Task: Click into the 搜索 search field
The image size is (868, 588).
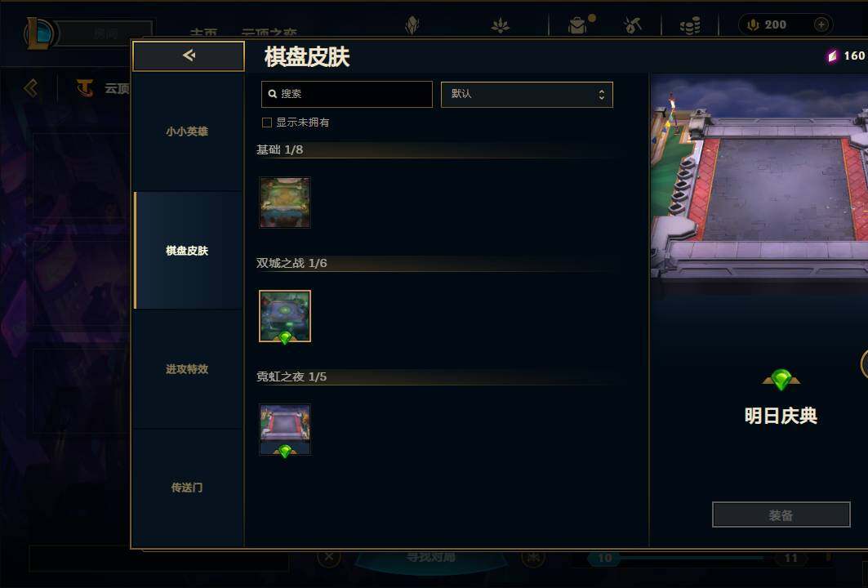Action: (x=346, y=94)
